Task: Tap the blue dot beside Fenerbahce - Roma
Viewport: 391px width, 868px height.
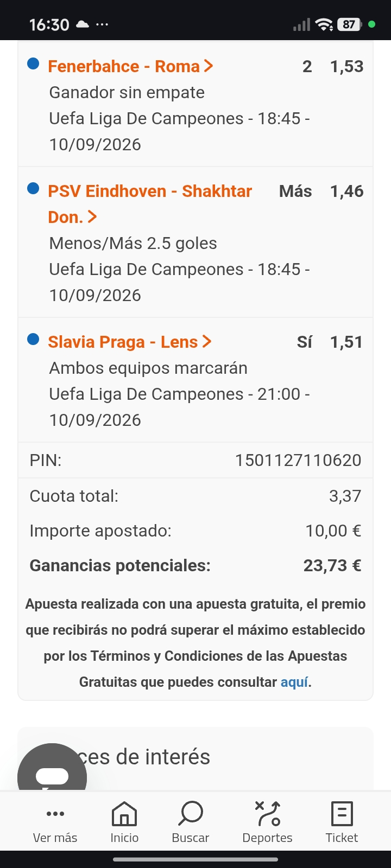Action: [x=33, y=64]
